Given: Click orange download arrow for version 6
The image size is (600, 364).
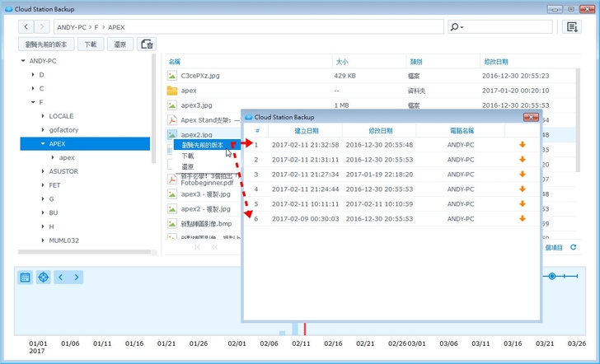Looking at the screenshot, I should (x=522, y=218).
